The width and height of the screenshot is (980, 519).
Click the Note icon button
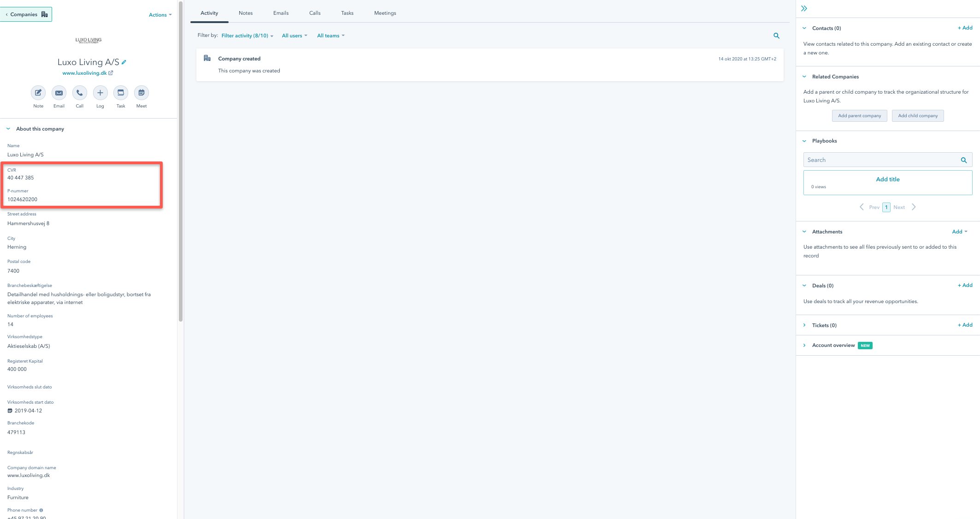pyautogui.click(x=38, y=93)
